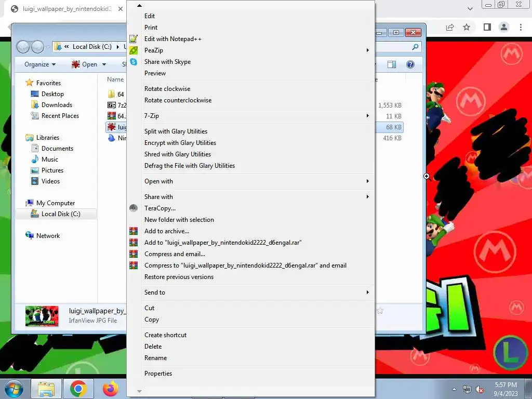Screen dimensions: 532x399
Task: Choose Rename from the context menu
Action: click(x=155, y=358)
